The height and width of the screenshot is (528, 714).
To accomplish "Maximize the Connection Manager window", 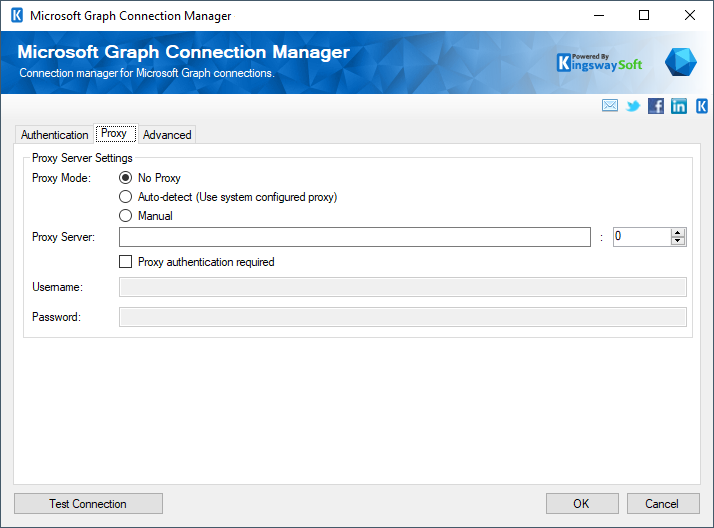I will (644, 15).
